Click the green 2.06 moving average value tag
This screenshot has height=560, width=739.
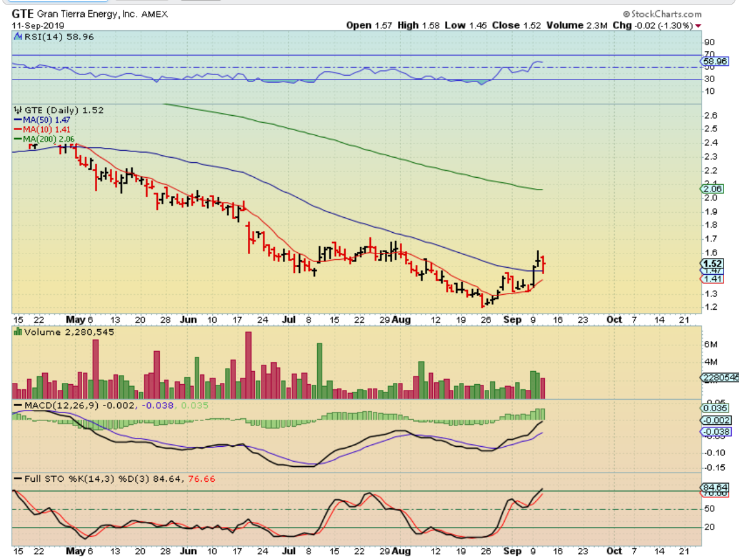(x=712, y=189)
